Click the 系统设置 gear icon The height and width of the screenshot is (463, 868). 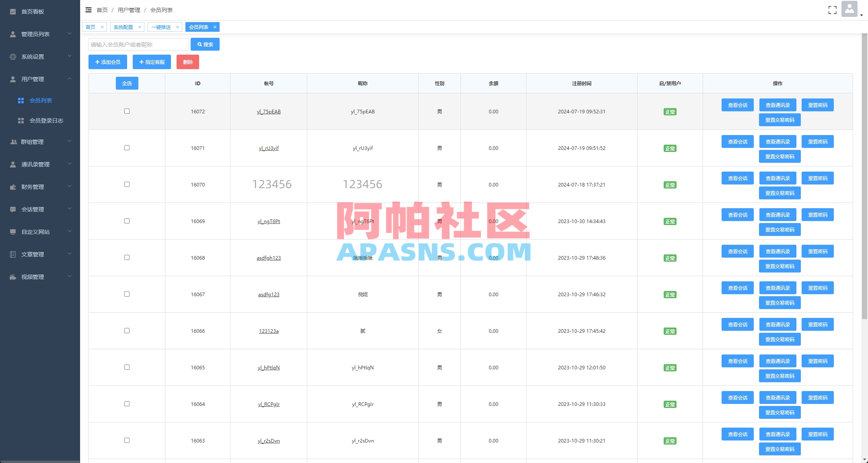12,57
